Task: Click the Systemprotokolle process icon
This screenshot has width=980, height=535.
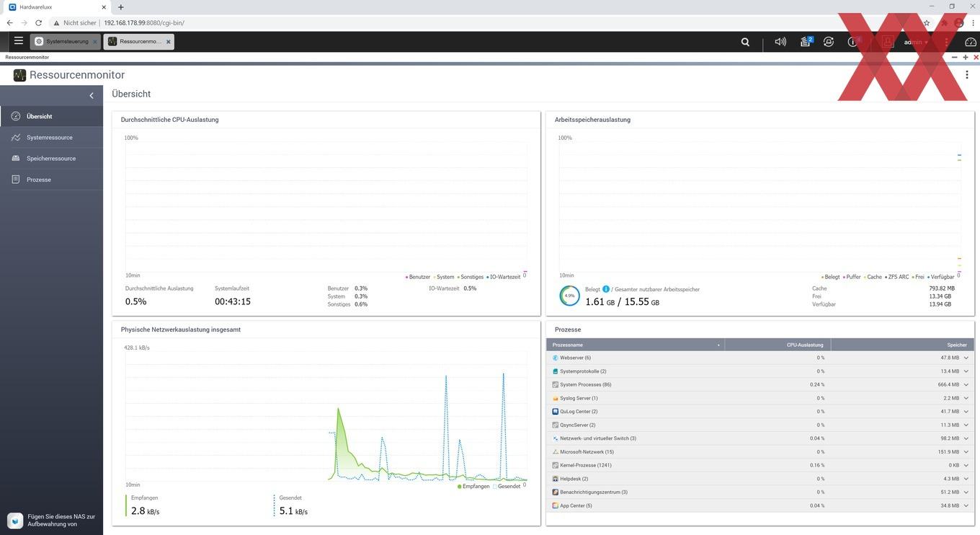Action: [555, 371]
